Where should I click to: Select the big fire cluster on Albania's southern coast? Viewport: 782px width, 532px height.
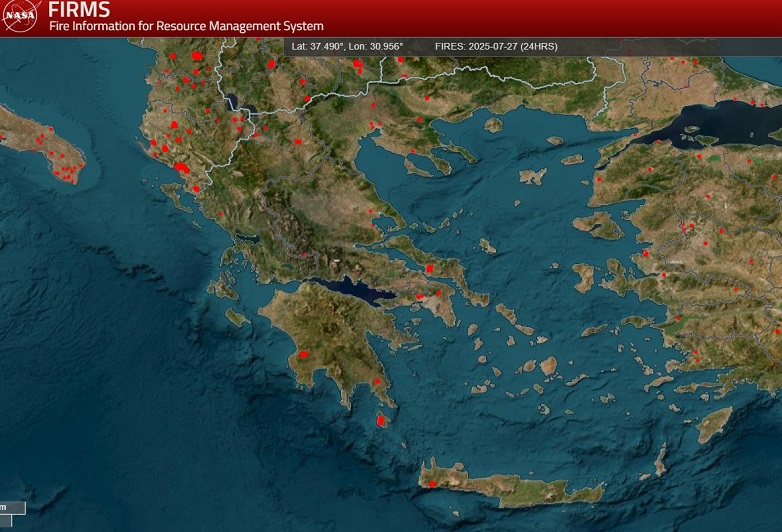coord(181,168)
